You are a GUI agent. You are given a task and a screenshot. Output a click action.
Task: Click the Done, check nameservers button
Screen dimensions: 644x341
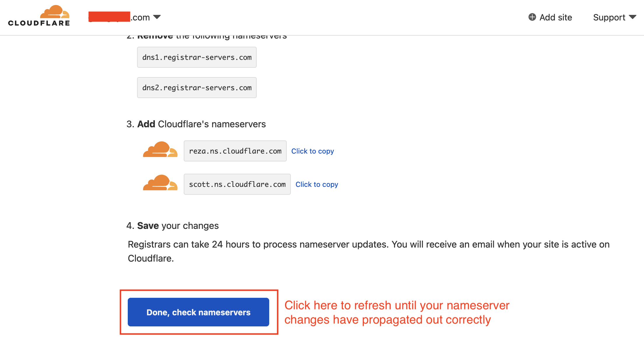pos(198,312)
